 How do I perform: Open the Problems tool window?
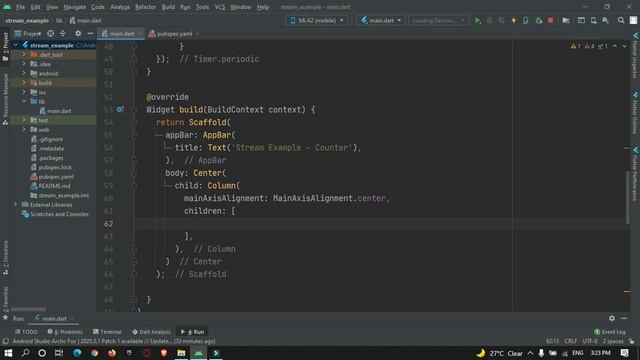(65, 332)
